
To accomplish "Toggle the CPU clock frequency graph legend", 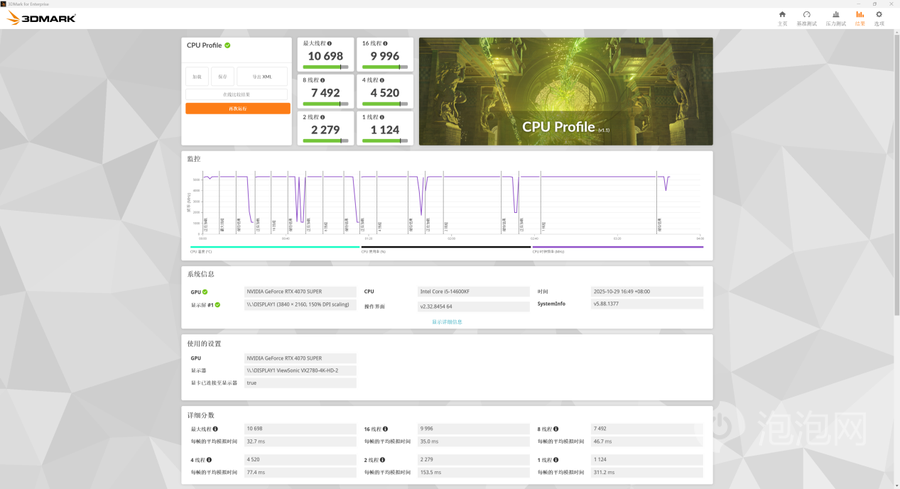I will tap(618, 247).
